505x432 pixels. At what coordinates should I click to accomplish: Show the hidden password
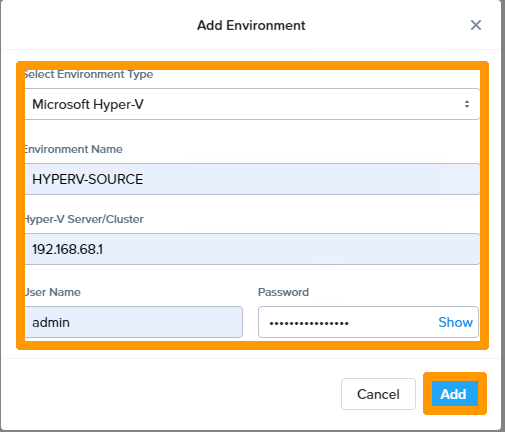455,322
